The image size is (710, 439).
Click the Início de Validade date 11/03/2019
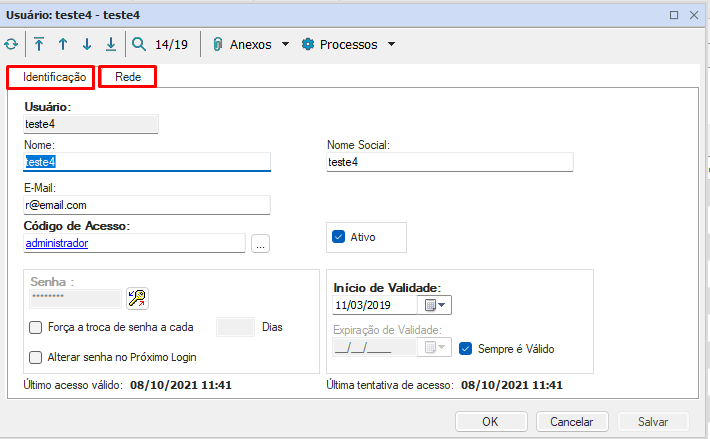(x=375, y=305)
